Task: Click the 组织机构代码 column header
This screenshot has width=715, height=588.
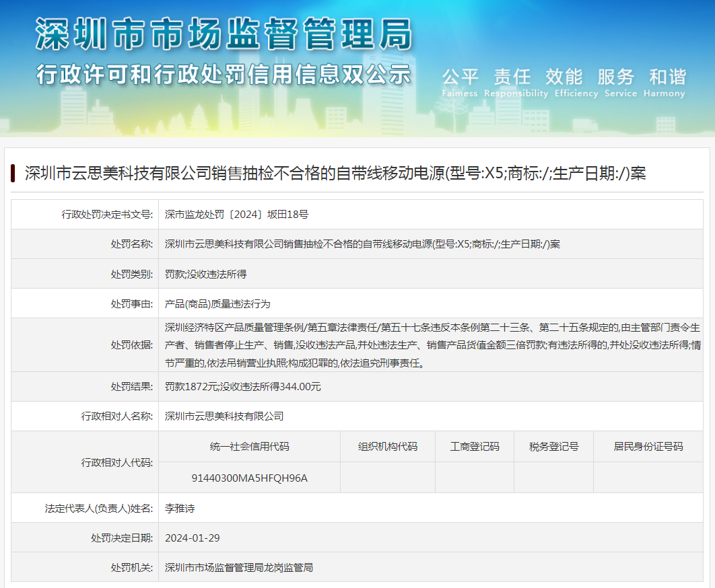Action: (x=388, y=447)
